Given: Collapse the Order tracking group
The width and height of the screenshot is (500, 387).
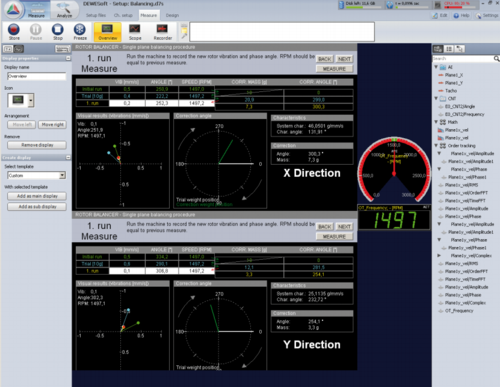Looking at the screenshot, I should (436, 146).
